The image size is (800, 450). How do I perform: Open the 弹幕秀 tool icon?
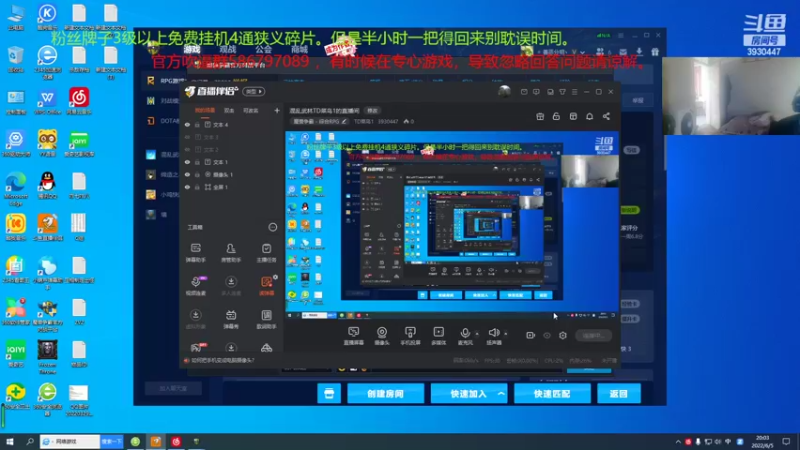[x=231, y=319]
